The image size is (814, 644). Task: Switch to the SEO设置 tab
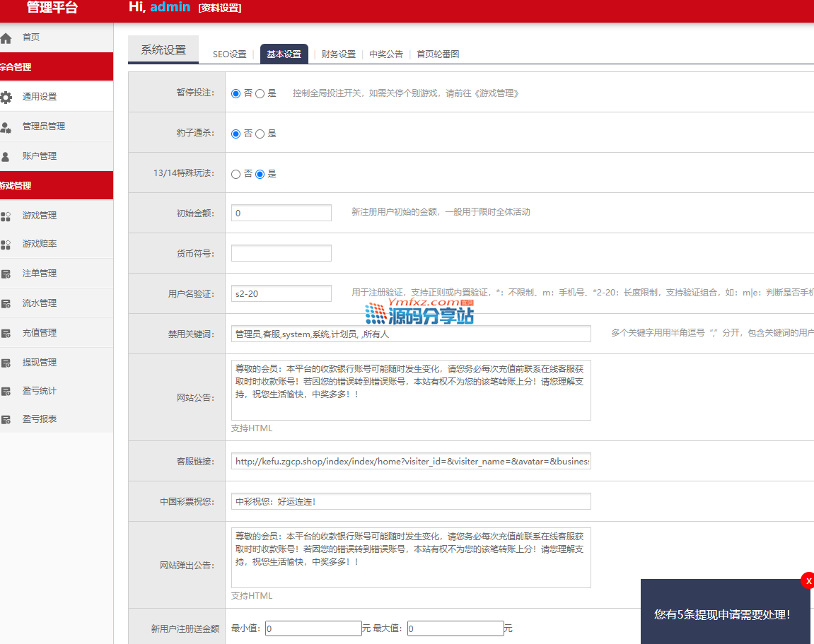pyautogui.click(x=229, y=54)
